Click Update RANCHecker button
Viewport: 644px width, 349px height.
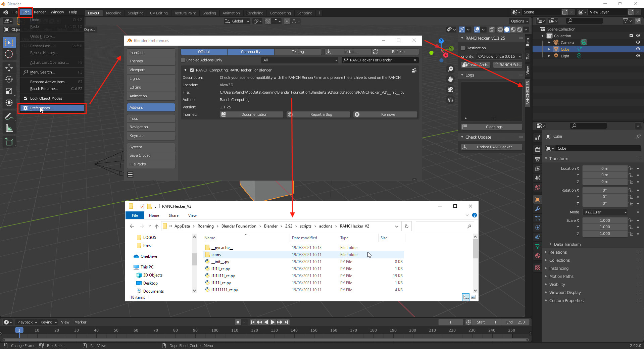click(492, 147)
